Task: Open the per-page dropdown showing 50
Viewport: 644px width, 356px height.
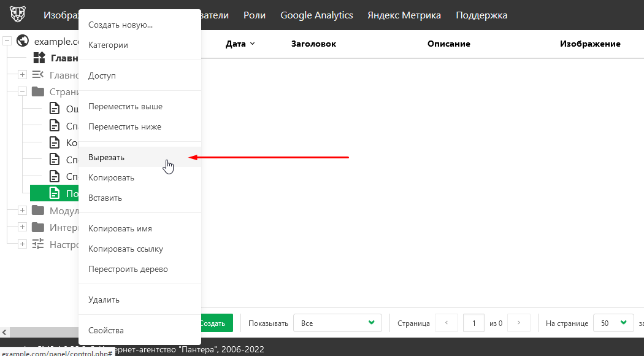Action: coord(613,323)
